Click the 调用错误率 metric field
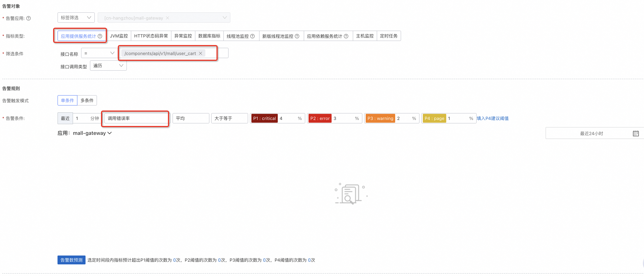 137,118
